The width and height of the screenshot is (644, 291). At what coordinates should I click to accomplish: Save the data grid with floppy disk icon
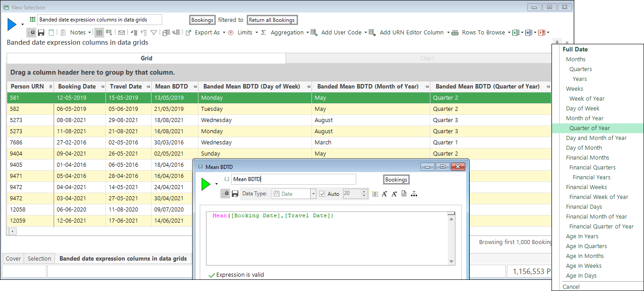pos(41,33)
